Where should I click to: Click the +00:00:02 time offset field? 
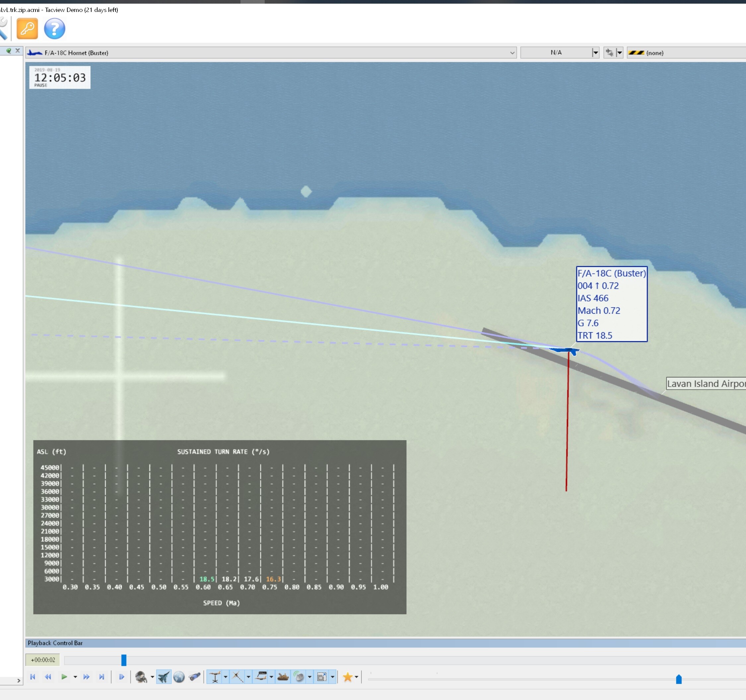(x=43, y=660)
